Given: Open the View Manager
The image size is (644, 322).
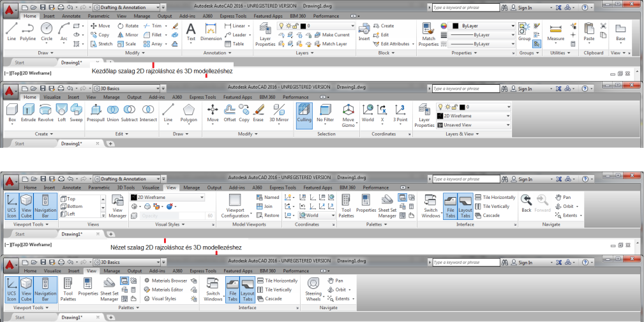Looking at the screenshot, I should click(118, 207).
